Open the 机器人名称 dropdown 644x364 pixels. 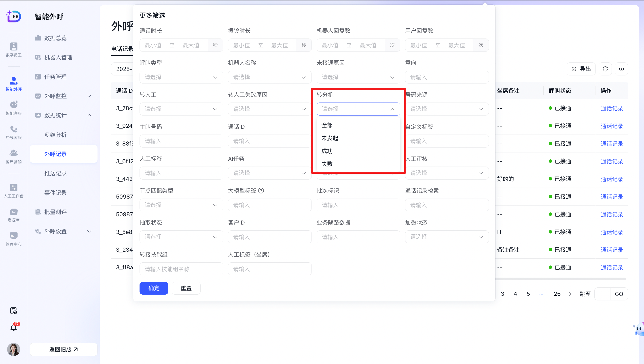coord(269,77)
